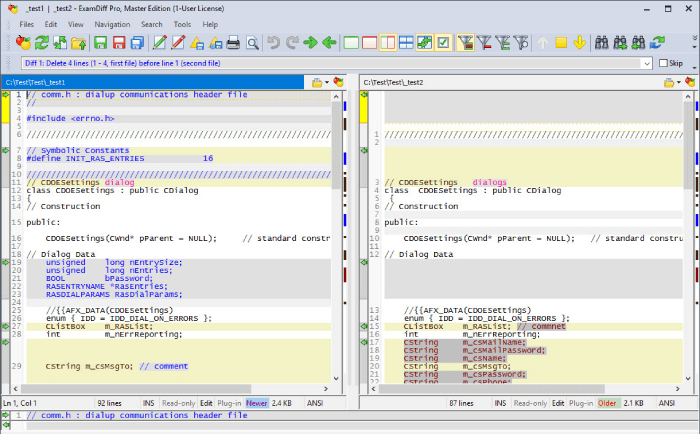The width and height of the screenshot is (700, 434).
Task: Open the Tools menu
Action: [182, 25]
